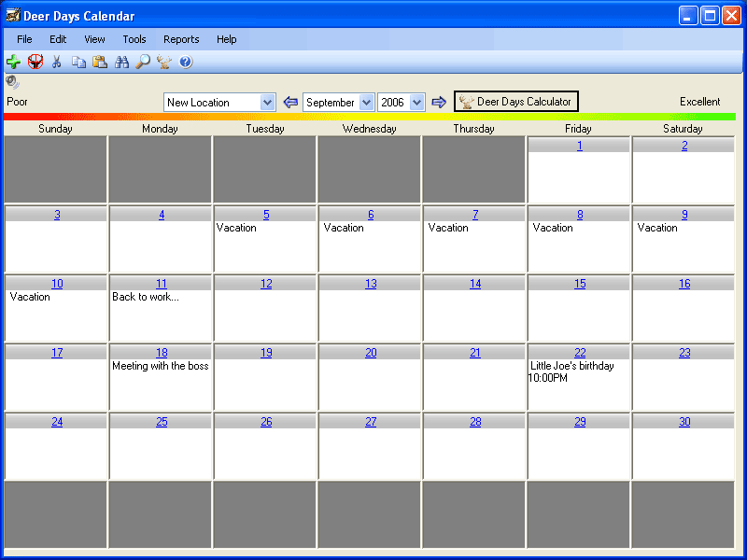Open the 2006 year dropdown
This screenshot has height=560, width=747.
[x=416, y=103]
